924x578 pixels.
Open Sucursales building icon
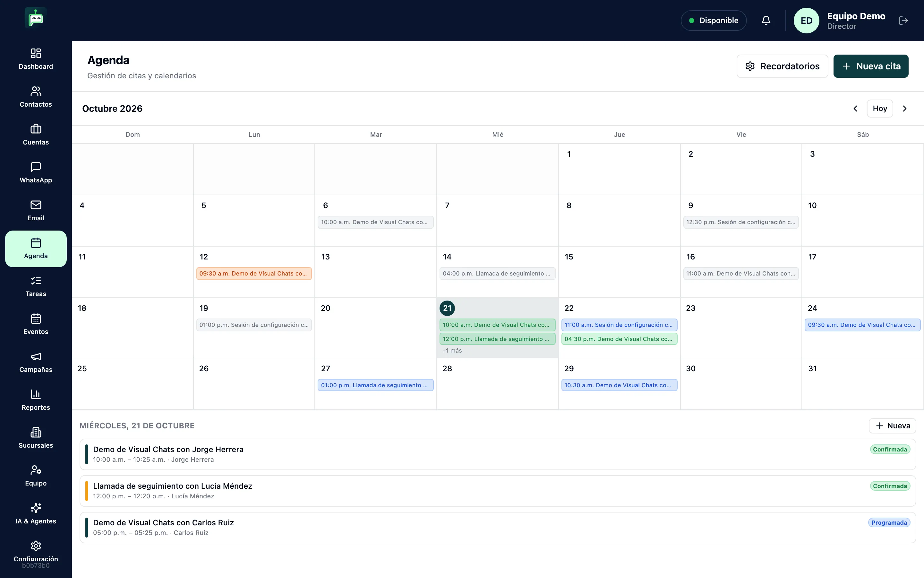pos(36,438)
